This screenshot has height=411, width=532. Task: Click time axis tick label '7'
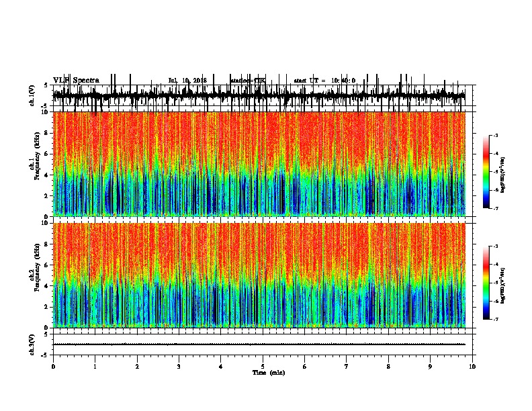tap(347, 367)
